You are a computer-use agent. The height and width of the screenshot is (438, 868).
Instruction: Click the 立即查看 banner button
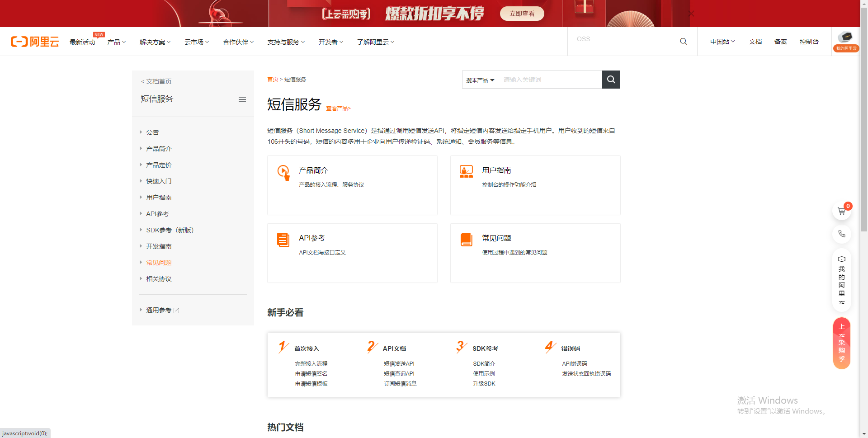coord(522,13)
